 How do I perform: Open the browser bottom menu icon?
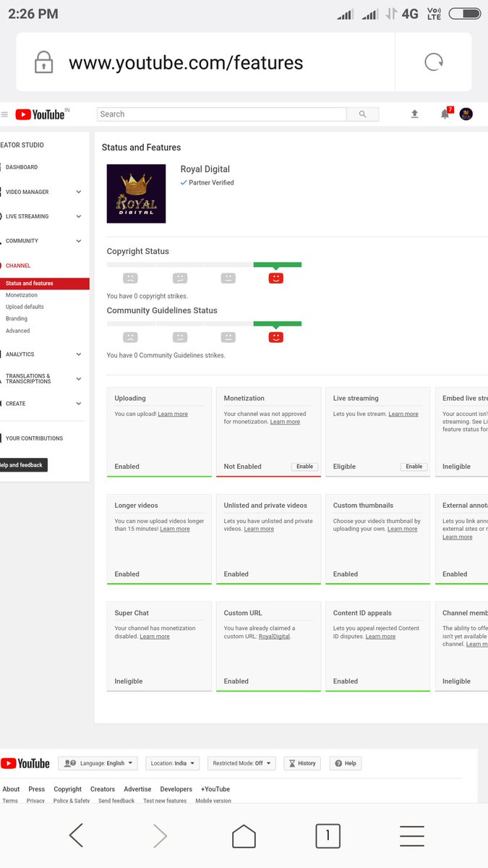411,836
